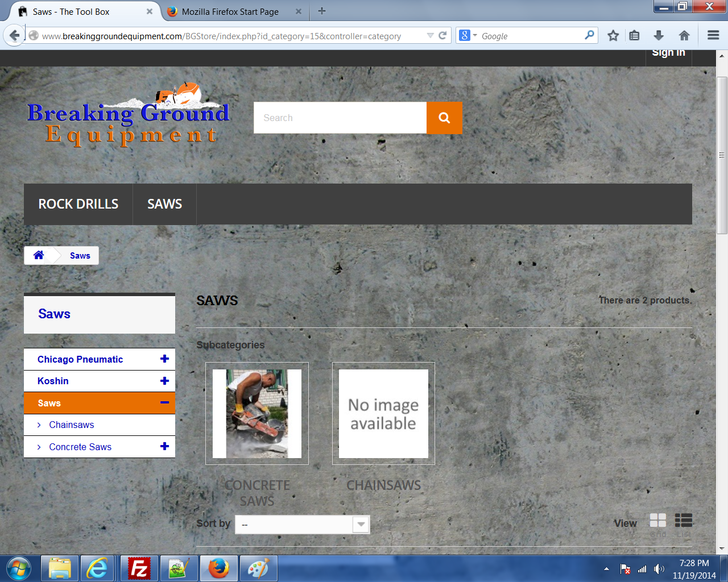Click the page vertical scrollbar thumb
The width and height of the screenshot is (728, 582).
point(722,155)
